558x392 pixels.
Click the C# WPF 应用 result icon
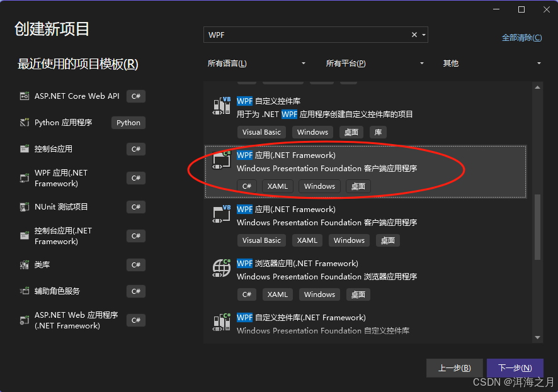coord(221,160)
